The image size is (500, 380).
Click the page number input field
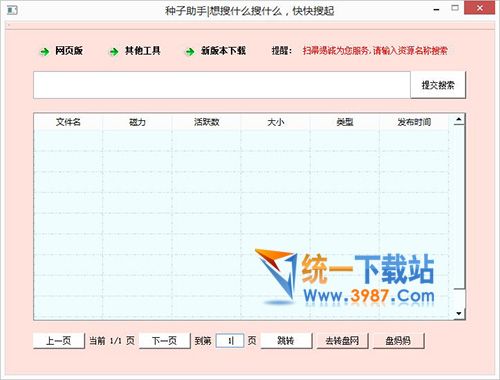[230, 341]
